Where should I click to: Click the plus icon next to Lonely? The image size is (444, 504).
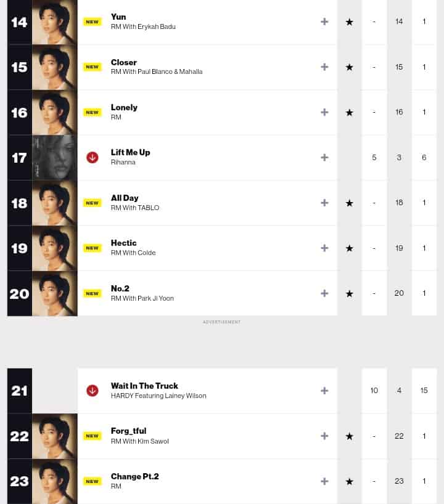[x=324, y=112]
